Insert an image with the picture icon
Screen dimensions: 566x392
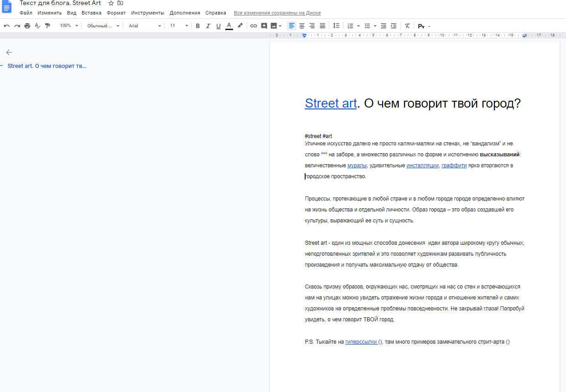(x=274, y=26)
